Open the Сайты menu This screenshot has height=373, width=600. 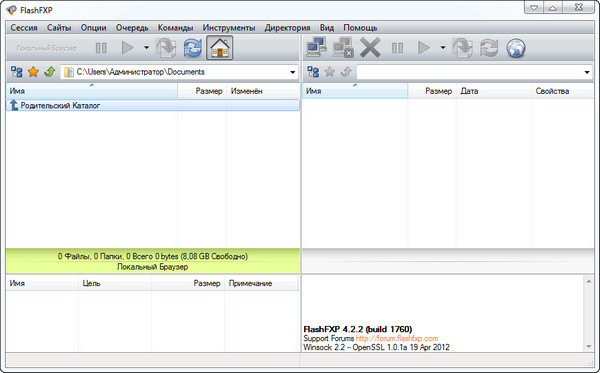[59, 28]
